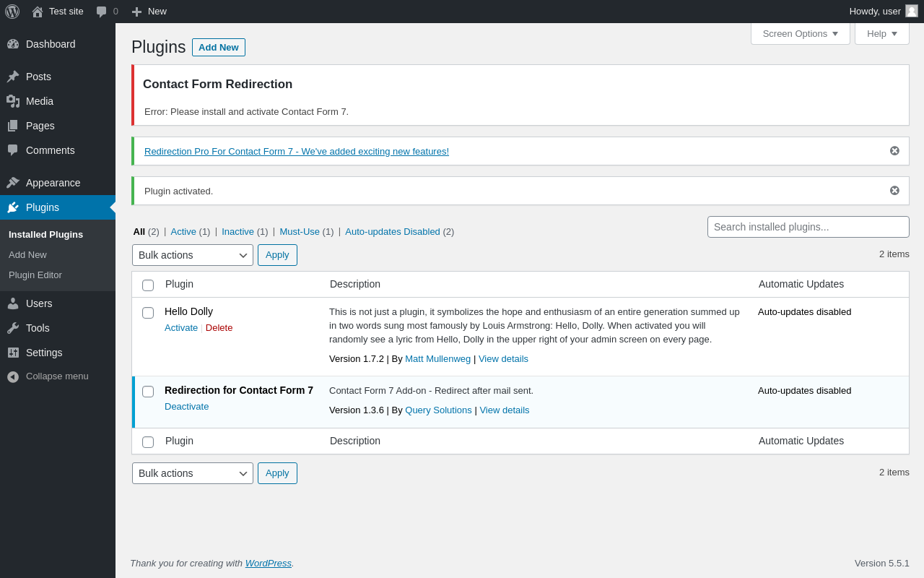The image size is (924, 578).
Task: Open the top Bulk actions dropdown
Action: click(192, 255)
